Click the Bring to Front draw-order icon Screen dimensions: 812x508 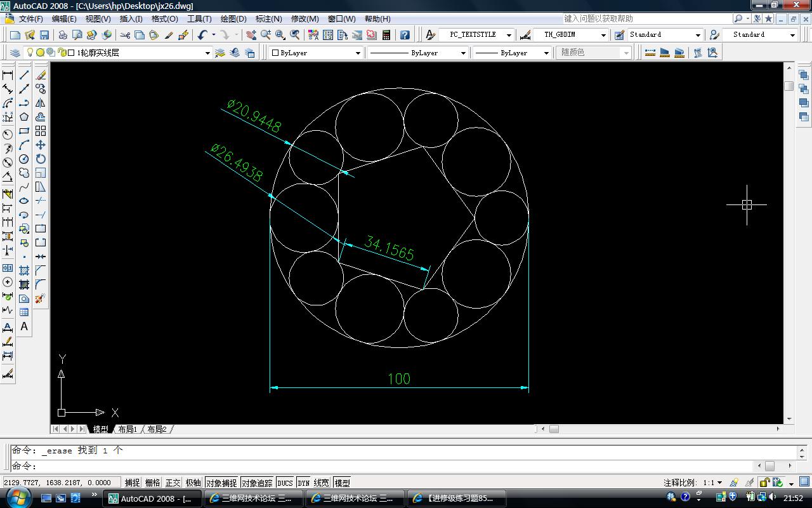click(x=804, y=75)
